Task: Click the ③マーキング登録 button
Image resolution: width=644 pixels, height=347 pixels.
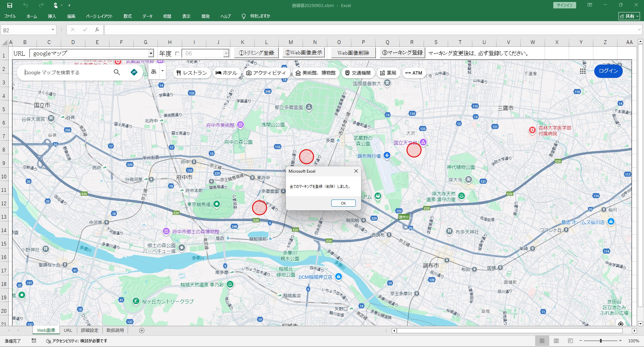Action: coord(402,53)
